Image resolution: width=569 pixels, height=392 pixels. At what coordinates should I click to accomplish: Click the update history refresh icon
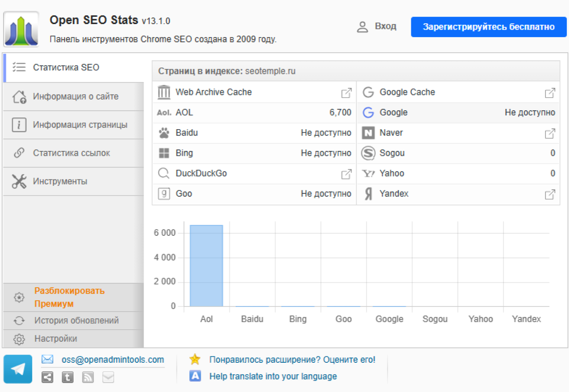coord(19,321)
